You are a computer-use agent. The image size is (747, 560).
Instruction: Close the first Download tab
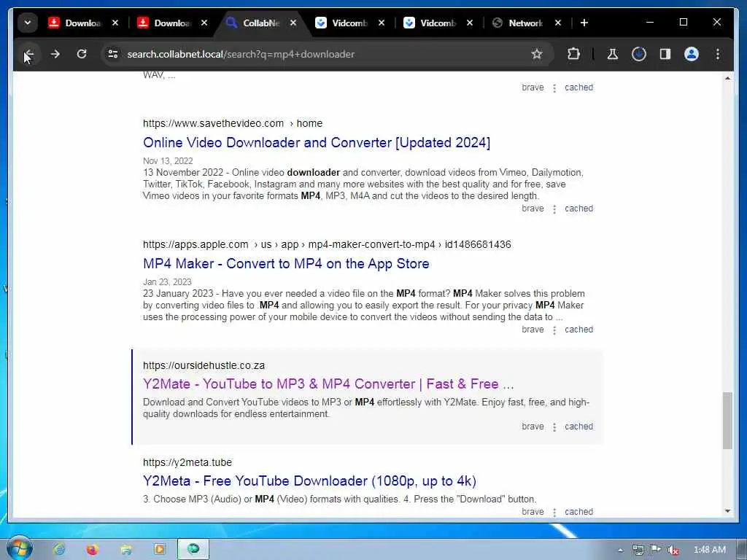pos(115,23)
